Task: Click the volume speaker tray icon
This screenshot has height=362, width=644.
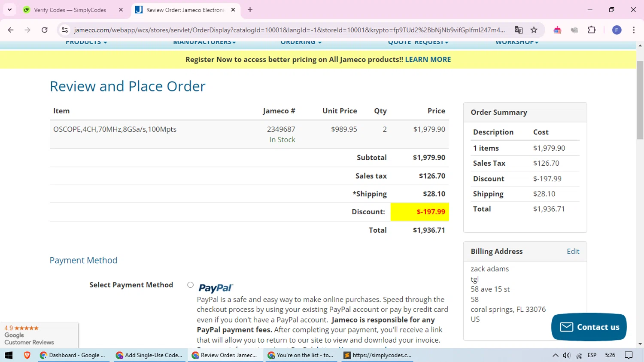Action: [567, 355]
